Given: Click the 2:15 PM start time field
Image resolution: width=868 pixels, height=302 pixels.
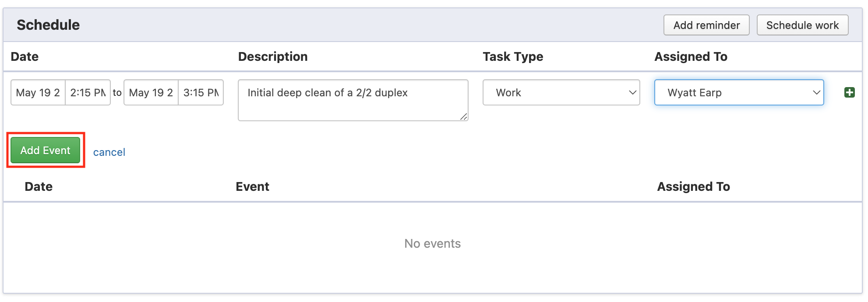Looking at the screenshot, I should pos(88,92).
